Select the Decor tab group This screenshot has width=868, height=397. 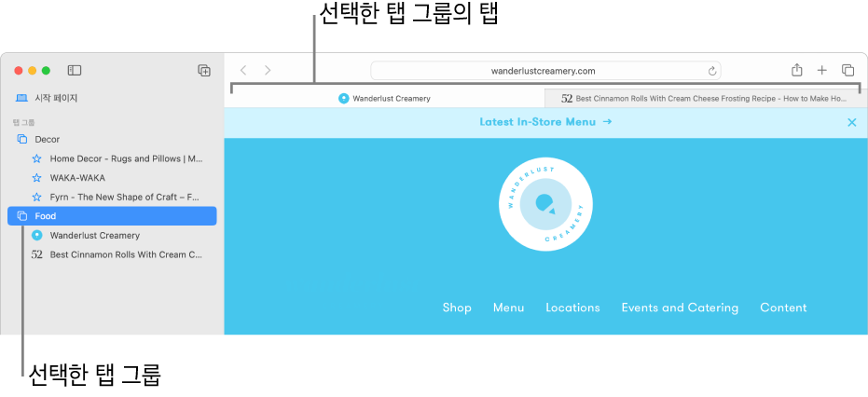[113, 139]
